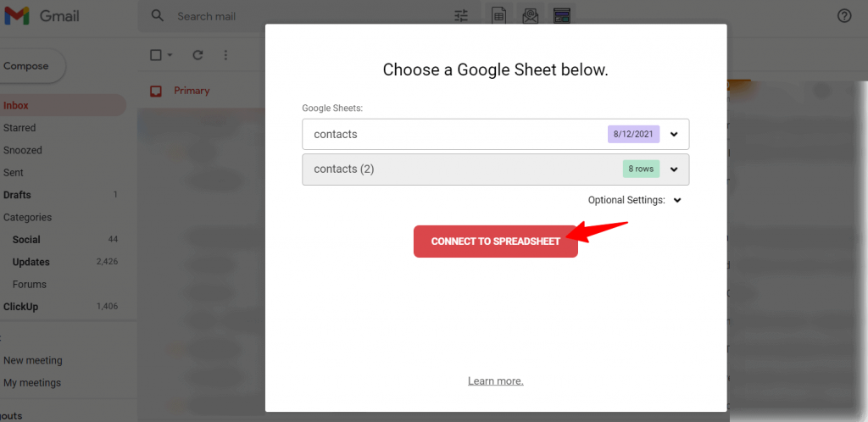Open search filter options icon
868x422 pixels.
461,16
